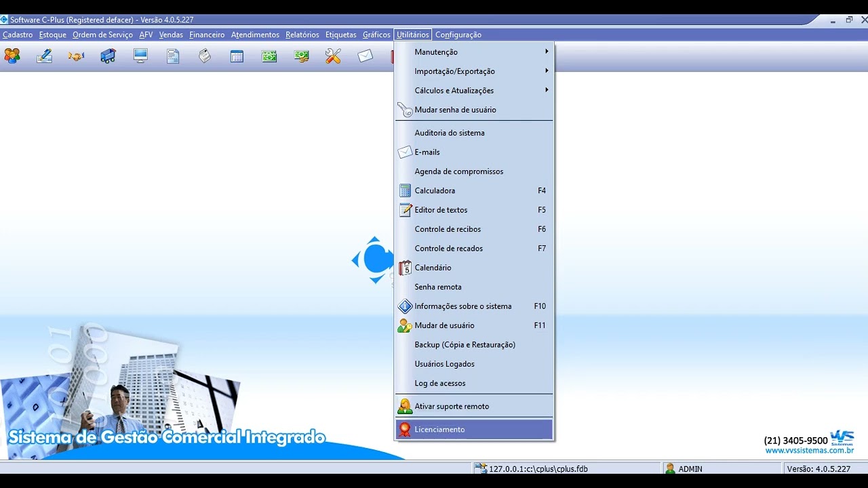
Task: Open the Etiquetas menu
Action: 340,35
